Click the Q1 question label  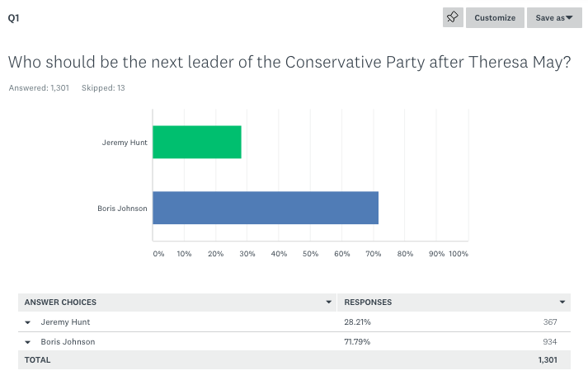(14, 17)
